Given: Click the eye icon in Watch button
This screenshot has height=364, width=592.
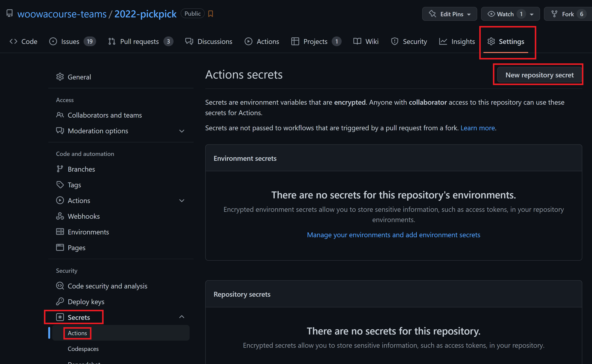Looking at the screenshot, I should coord(491,14).
